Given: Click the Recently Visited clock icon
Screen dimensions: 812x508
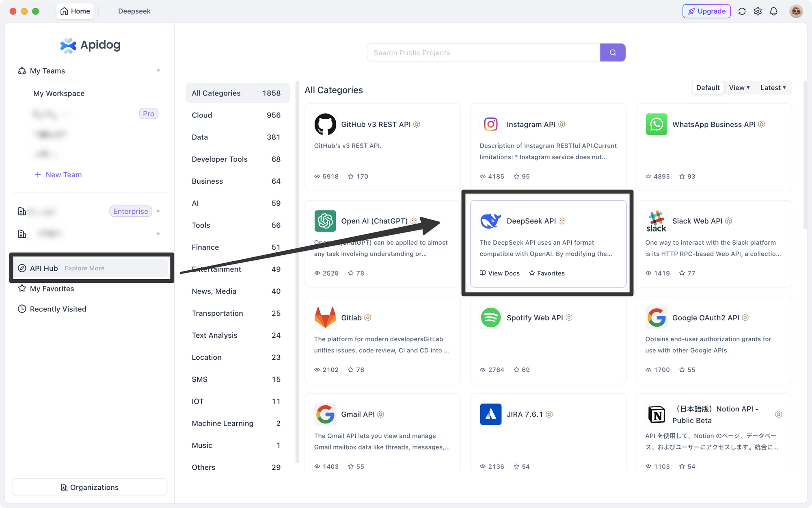Looking at the screenshot, I should (x=22, y=308).
